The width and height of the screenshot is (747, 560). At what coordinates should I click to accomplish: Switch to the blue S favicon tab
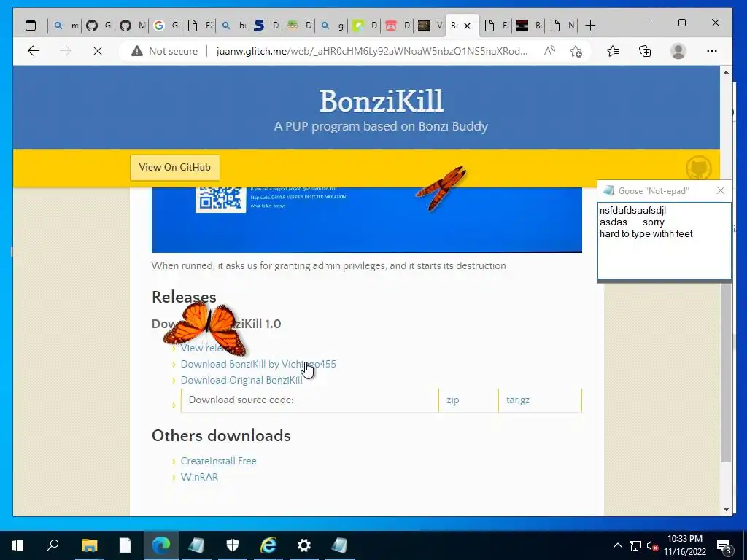click(x=266, y=26)
